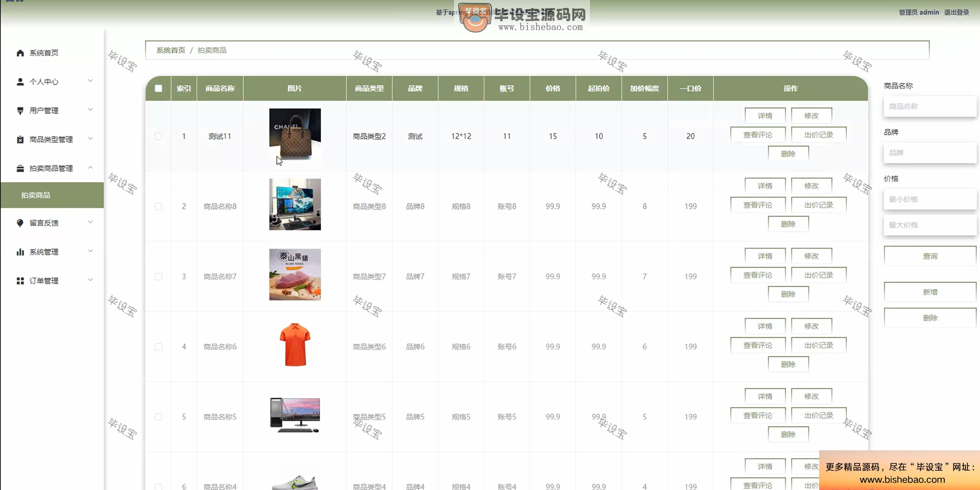
Task: Click the person icon for 个人中心
Action: [20, 82]
